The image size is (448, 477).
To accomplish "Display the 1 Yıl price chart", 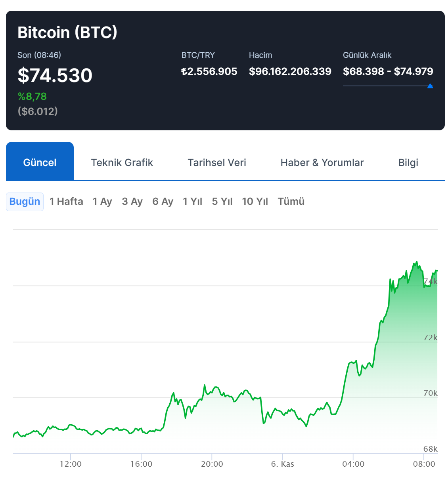I will pos(192,202).
